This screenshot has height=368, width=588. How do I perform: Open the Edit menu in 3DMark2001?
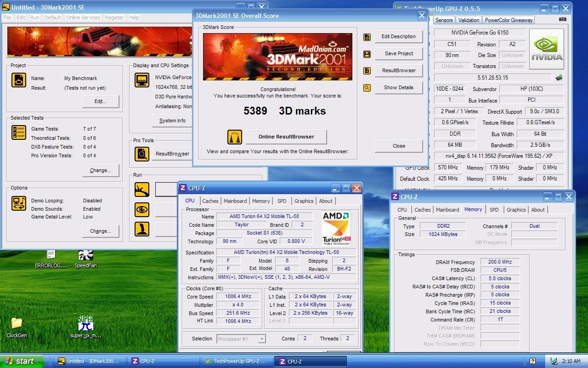pos(21,17)
